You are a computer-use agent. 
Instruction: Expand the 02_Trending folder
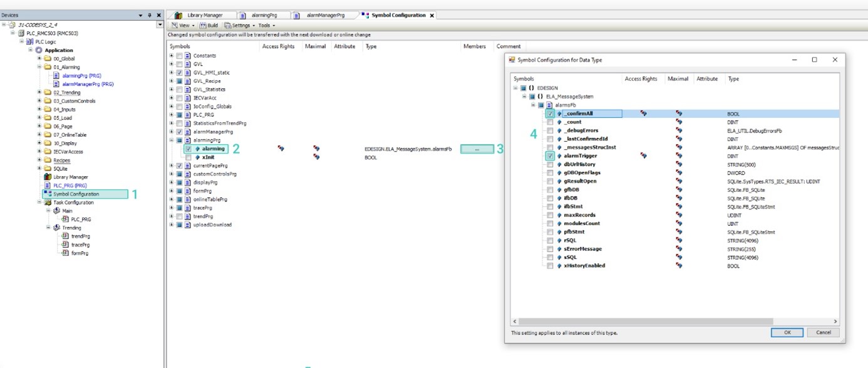[x=40, y=92]
